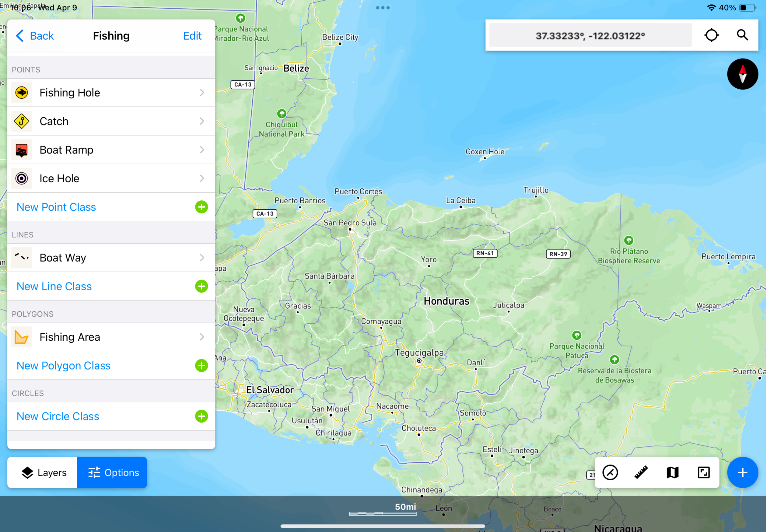Tap Parque Nacional Mirador-Río Azul park marker
Viewport: 766px width, 532px height.
tap(240, 18)
